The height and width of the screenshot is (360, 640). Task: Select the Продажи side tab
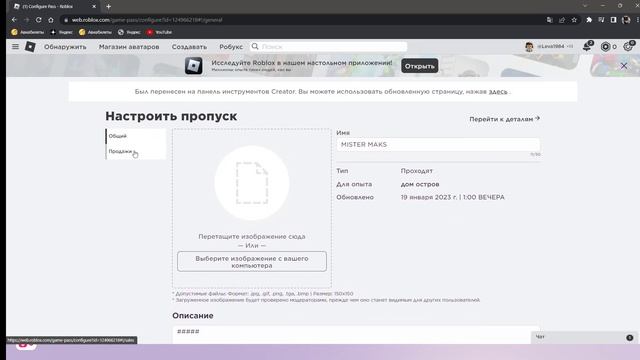click(x=136, y=151)
